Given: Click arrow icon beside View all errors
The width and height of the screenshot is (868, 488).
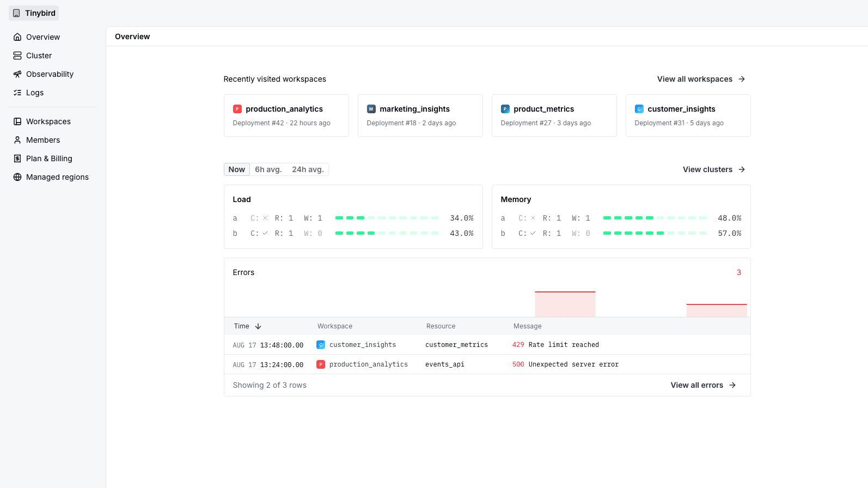Looking at the screenshot, I should point(732,385).
